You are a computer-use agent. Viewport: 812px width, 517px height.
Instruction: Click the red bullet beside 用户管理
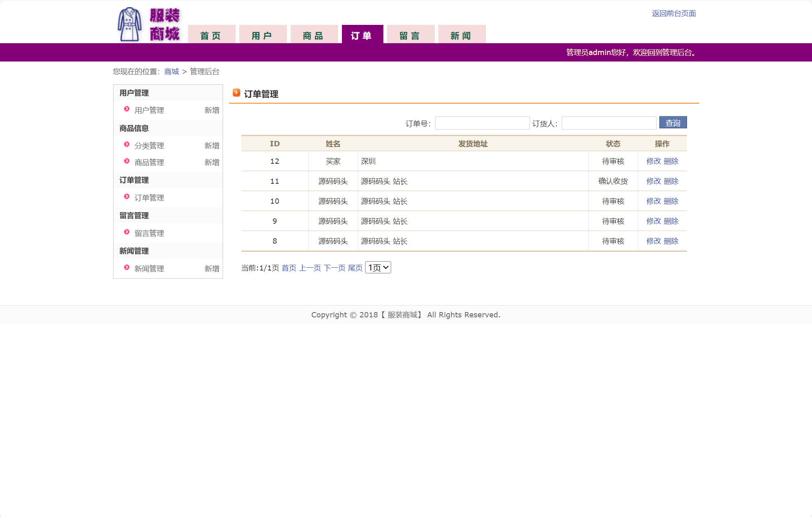(127, 109)
